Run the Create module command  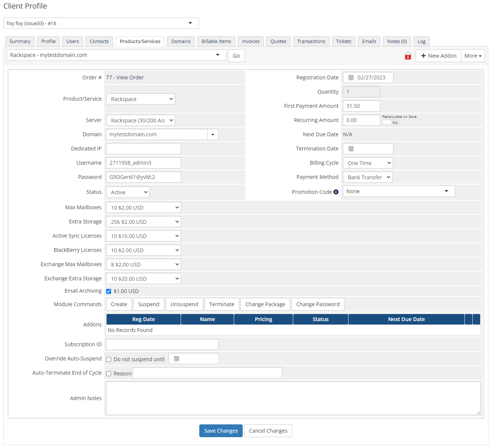coord(119,304)
